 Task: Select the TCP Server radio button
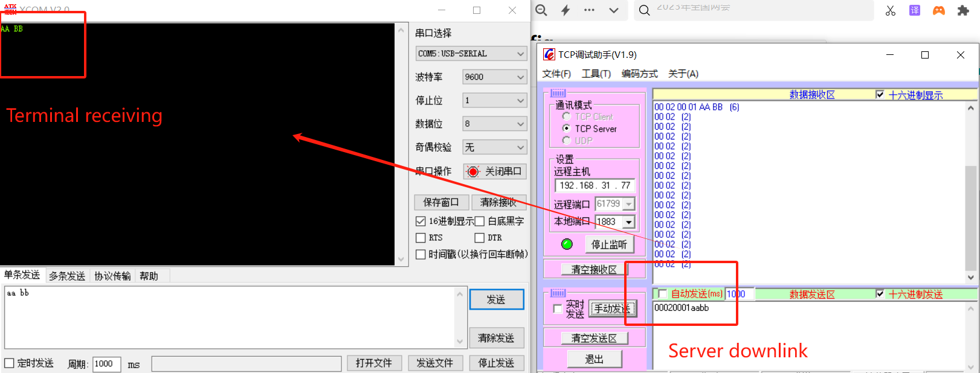point(566,129)
